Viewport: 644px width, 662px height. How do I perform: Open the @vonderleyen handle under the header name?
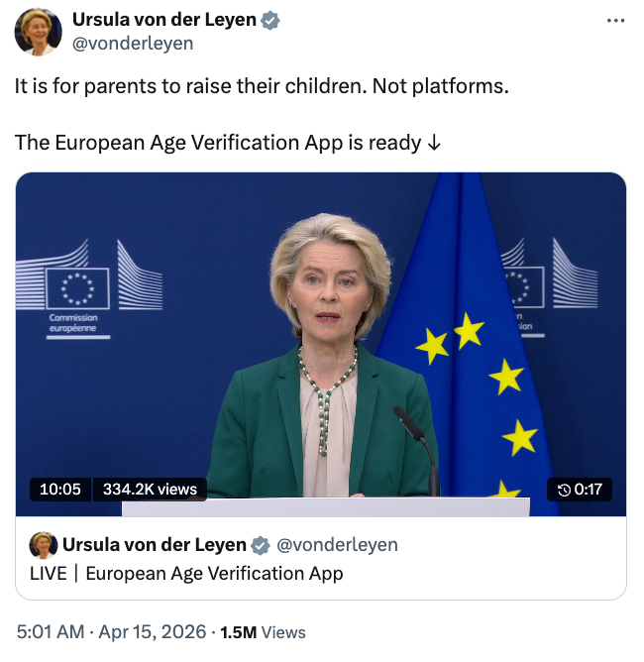coord(133,43)
